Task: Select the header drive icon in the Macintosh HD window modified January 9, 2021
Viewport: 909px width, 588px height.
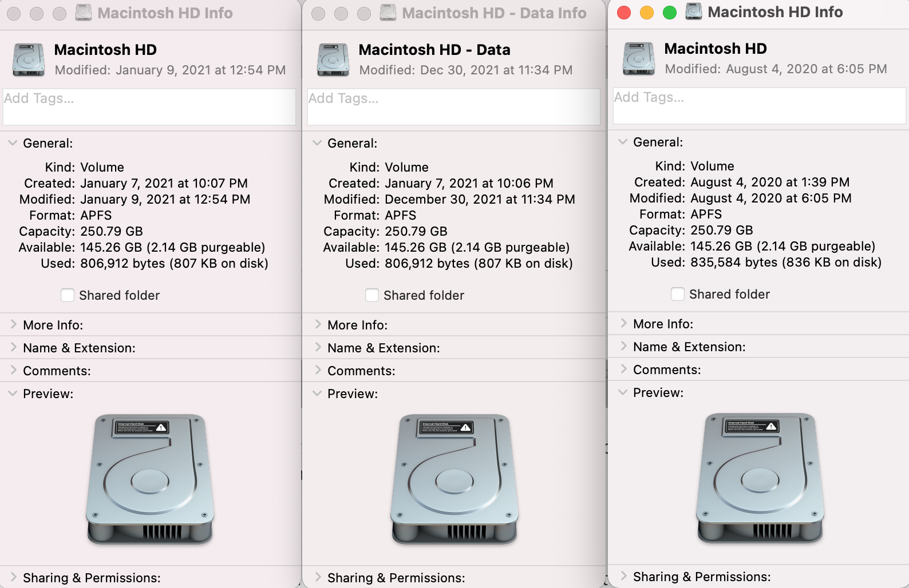Action: pos(29,59)
